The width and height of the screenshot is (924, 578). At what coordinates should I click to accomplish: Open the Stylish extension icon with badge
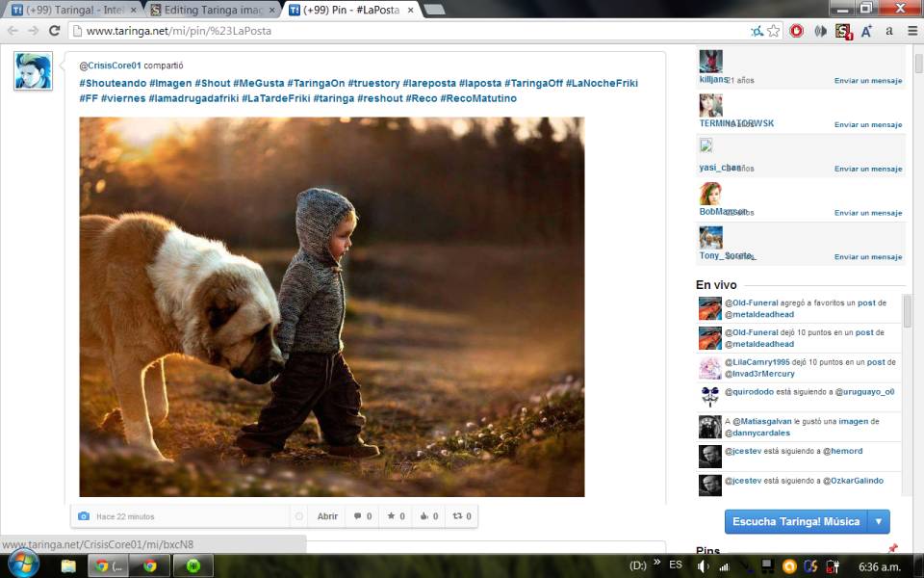(841, 31)
